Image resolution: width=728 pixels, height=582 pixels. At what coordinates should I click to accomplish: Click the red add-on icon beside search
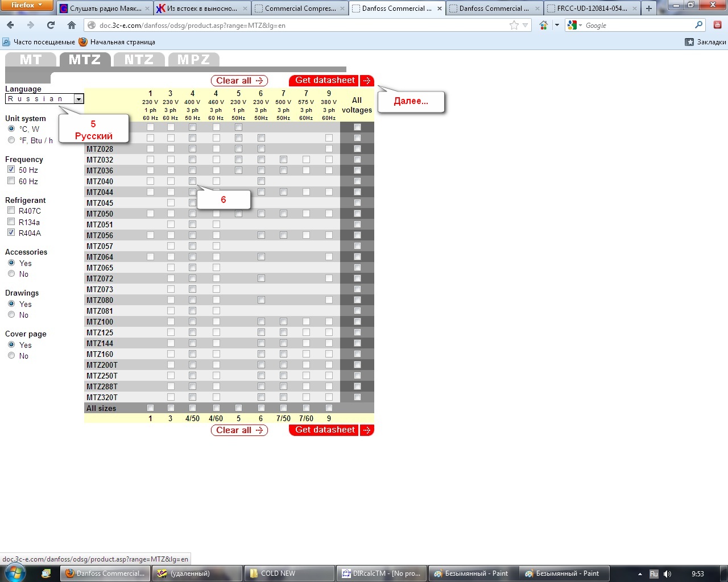717,25
